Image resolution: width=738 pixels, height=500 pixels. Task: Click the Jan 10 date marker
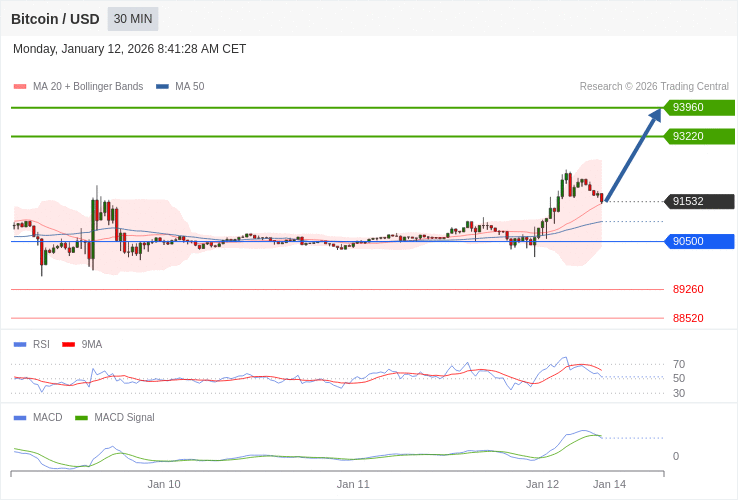point(164,484)
